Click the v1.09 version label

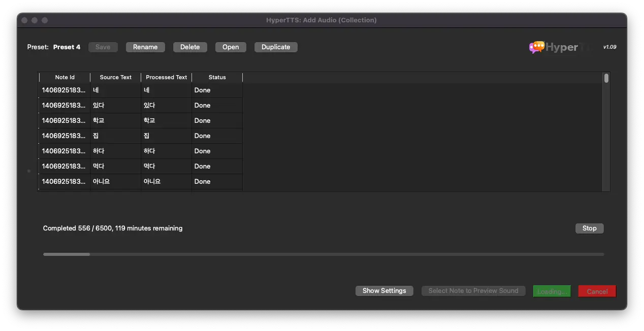click(609, 47)
